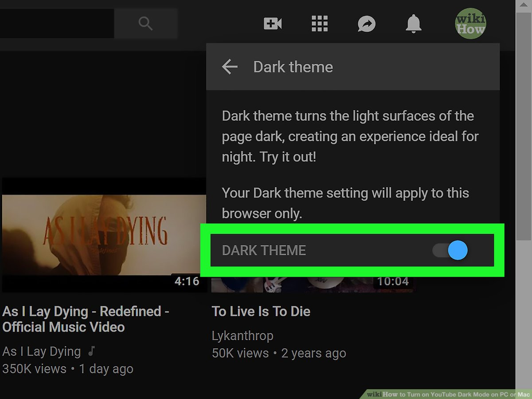
Task: Go back with the Dark theme arrow
Action: (x=230, y=67)
